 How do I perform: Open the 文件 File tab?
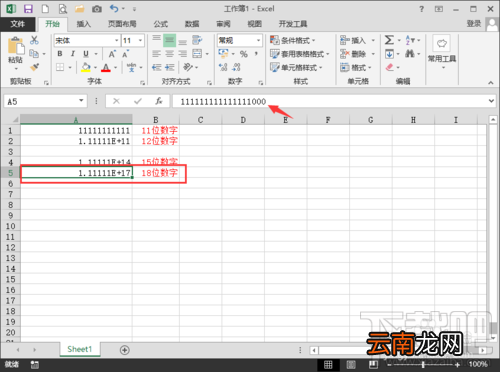(18, 24)
